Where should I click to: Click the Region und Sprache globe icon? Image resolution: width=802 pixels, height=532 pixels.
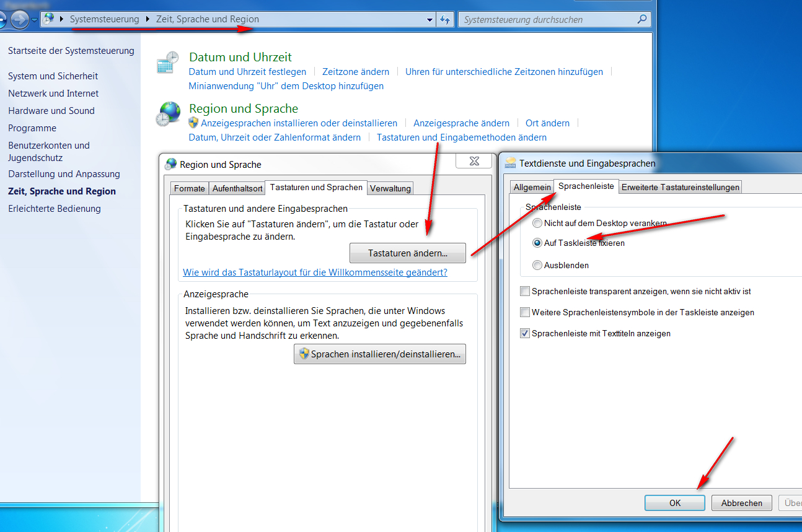tap(167, 115)
